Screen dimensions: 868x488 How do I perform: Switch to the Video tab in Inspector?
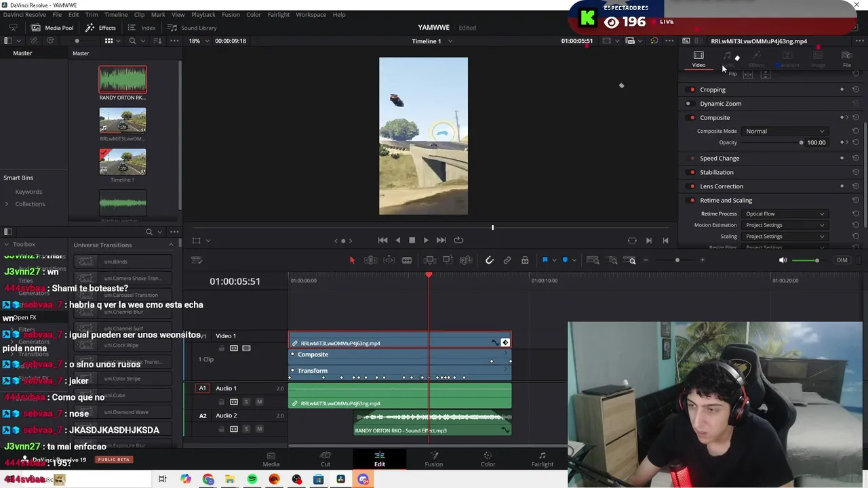pos(698,60)
